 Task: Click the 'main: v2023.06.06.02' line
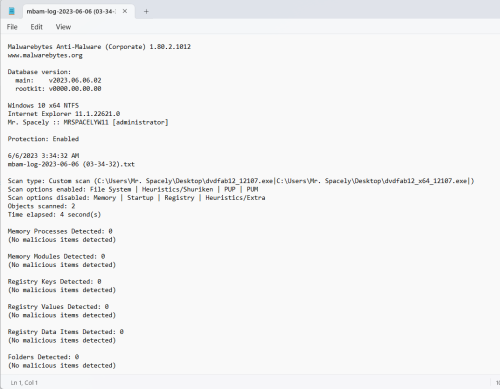tap(58, 80)
